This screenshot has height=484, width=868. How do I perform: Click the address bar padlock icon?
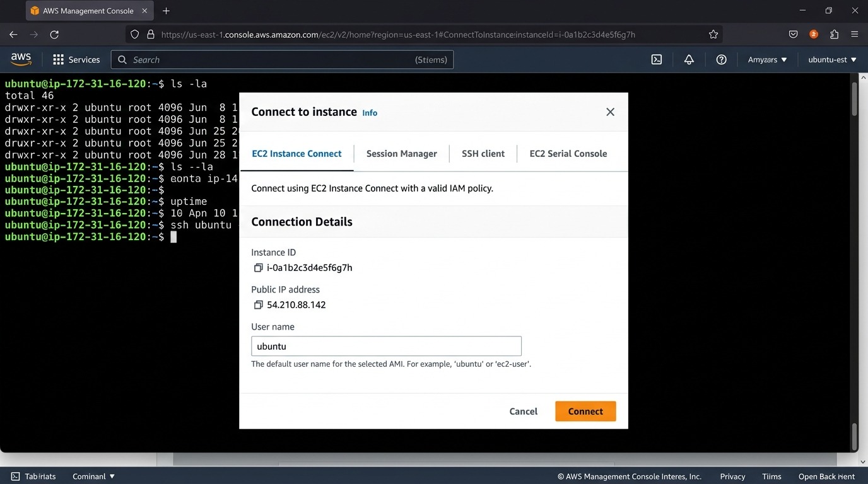click(x=150, y=35)
